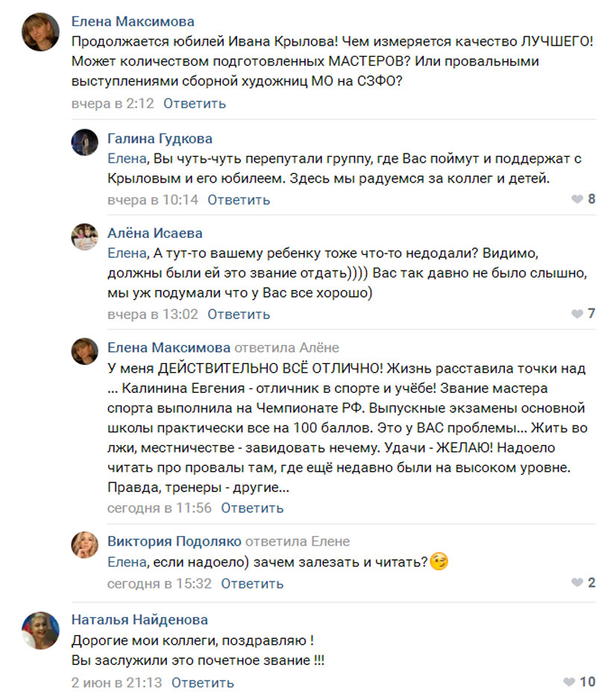Like Алёна Исаева's comment via heart icon
613x700 pixels.
577,314
